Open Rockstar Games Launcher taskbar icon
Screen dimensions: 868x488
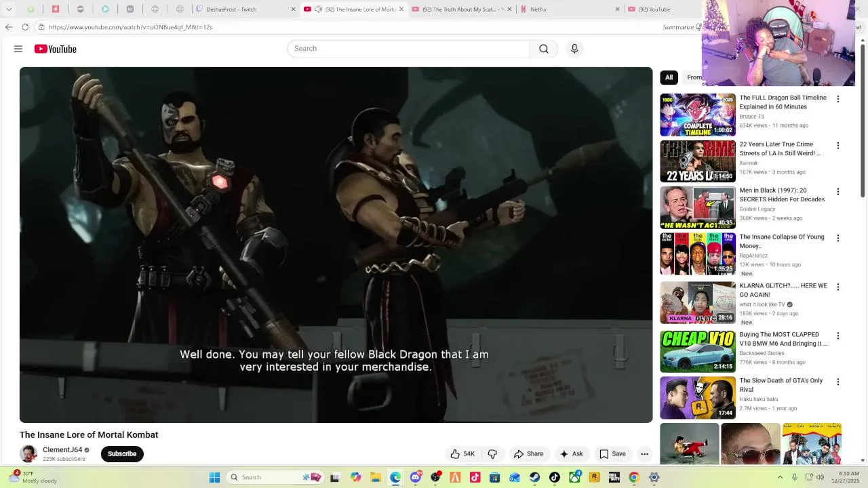coord(595,477)
